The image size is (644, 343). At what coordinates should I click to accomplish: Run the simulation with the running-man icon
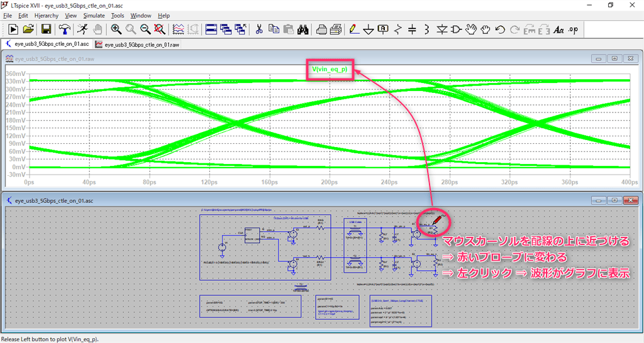[x=82, y=30]
